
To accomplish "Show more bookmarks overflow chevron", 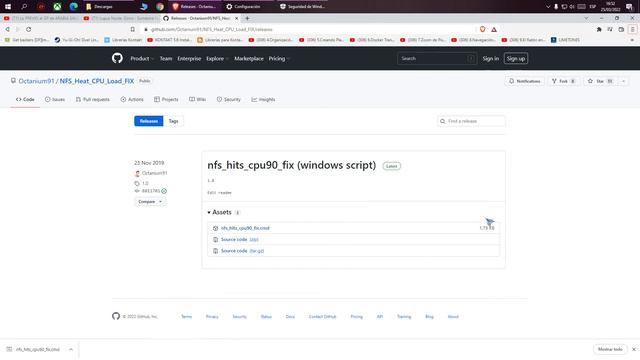I will coord(632,40).
